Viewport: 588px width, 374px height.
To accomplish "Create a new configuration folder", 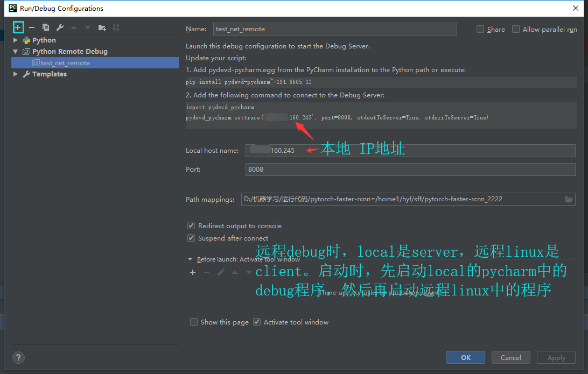I will (x=101, y=27).
